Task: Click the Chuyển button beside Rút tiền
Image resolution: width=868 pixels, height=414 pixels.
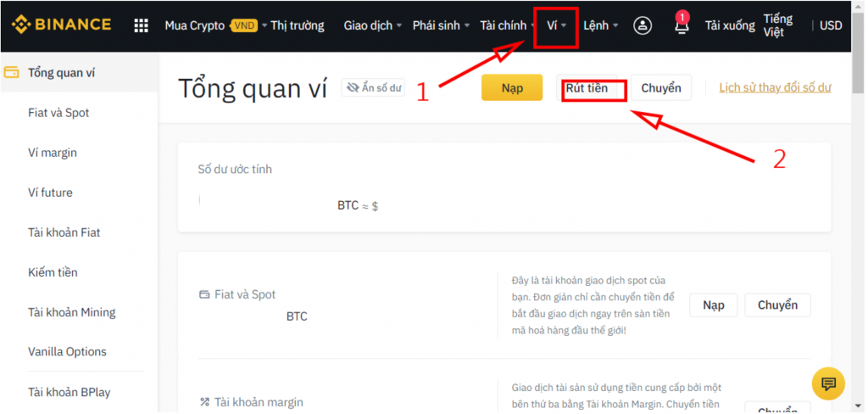Action: [661, 87]
